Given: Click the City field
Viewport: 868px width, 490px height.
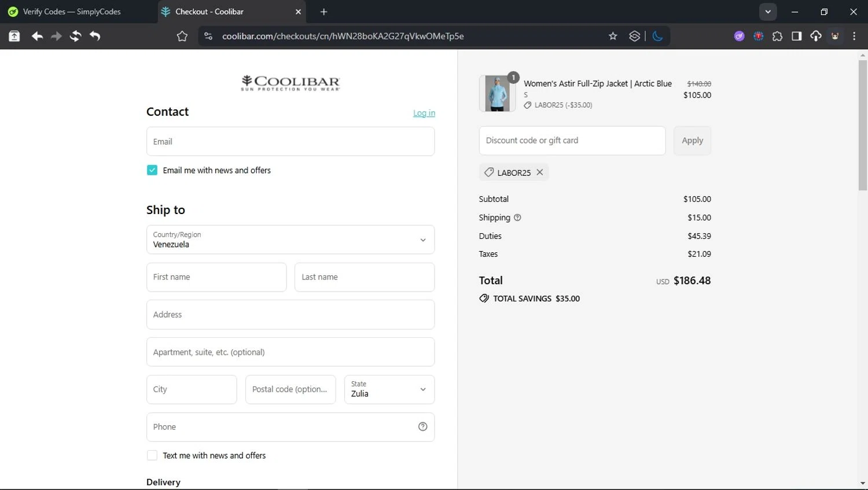Looking at the screenshot, I should pos(192,389).
